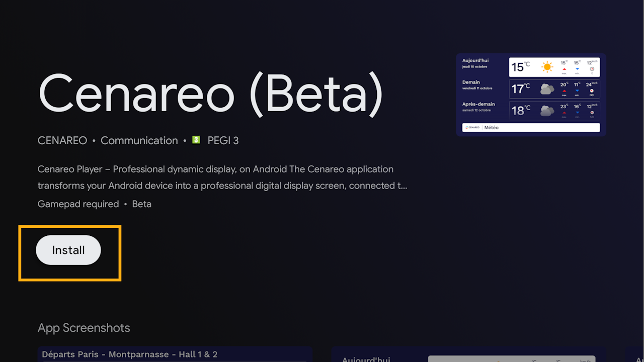This screenshot has width=644, height=362.
Task: Expand the Cenareo Player description text
Action: (222, 177)
